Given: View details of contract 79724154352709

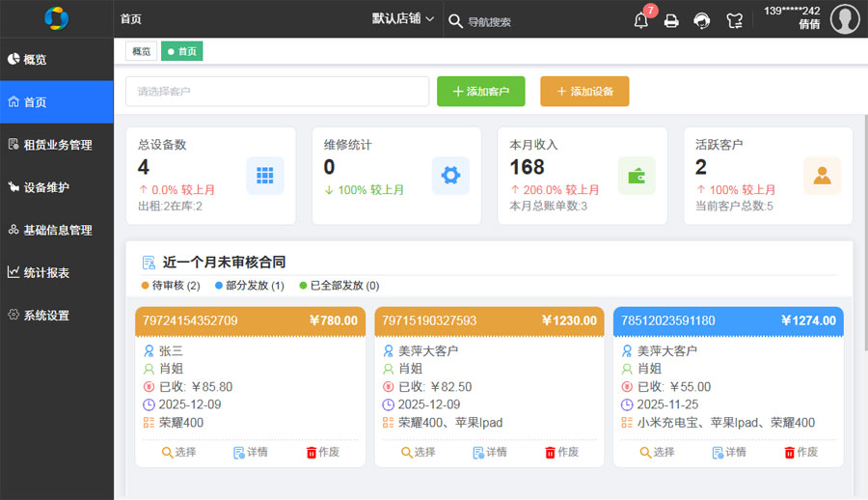Looking at the screenshot, I should pos(250,453).
